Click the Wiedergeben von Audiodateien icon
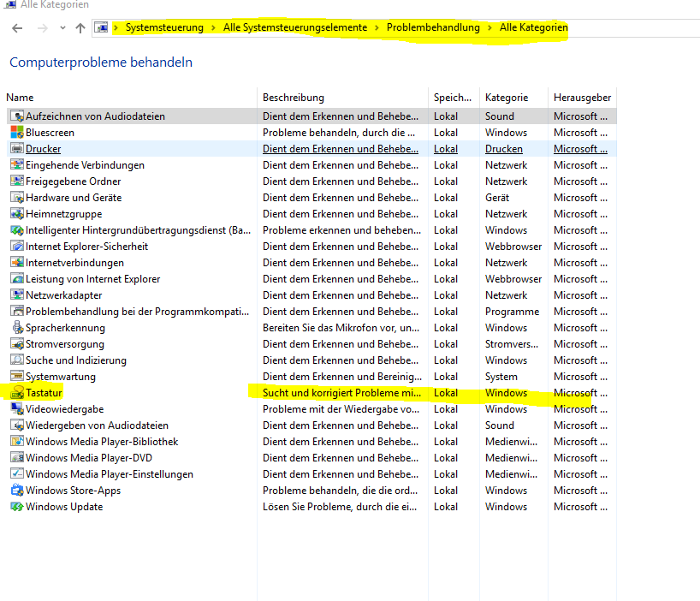Viewport: 700px width, 601px height. pos(17,425)
